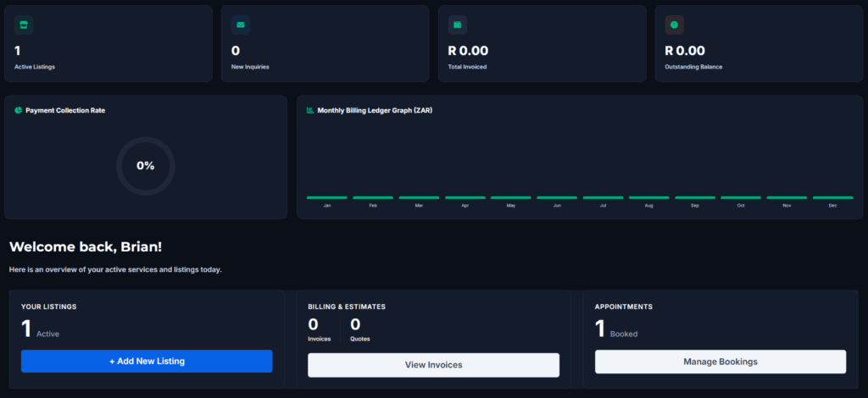Click the + Add New Listing button
The image size is (868, 398).
click(x=147, y=361)
